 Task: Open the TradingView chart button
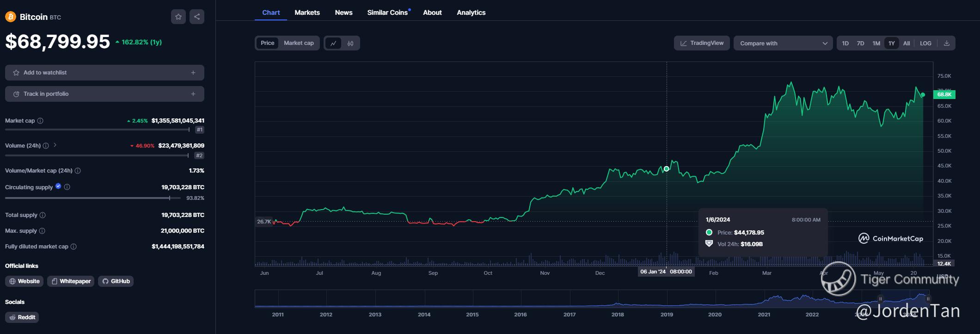click(702, 43)
